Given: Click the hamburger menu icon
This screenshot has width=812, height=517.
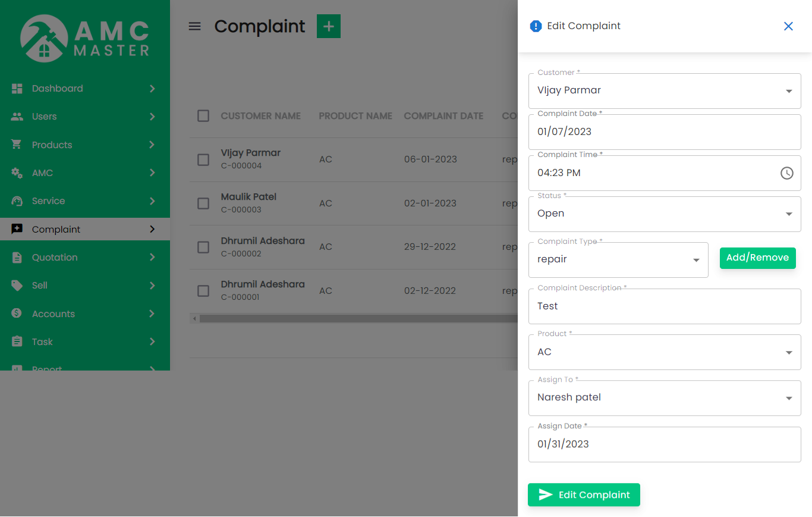Looking at the screenshot, I should (194, 26).
